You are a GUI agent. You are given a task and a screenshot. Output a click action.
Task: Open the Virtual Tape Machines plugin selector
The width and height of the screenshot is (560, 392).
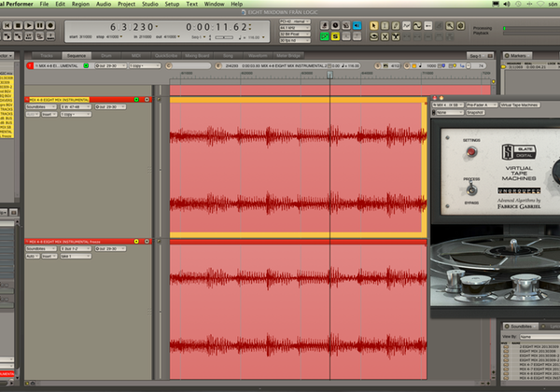520,105
